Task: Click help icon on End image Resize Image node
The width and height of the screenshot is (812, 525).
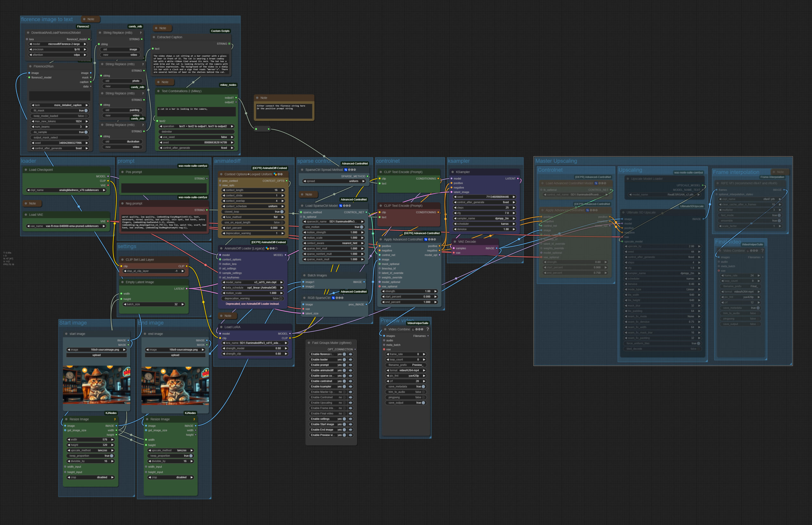Action: coord(194,419)
